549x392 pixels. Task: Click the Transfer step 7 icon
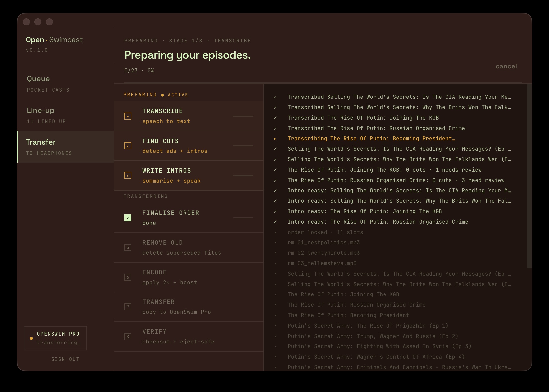click(x=128, y=307)
